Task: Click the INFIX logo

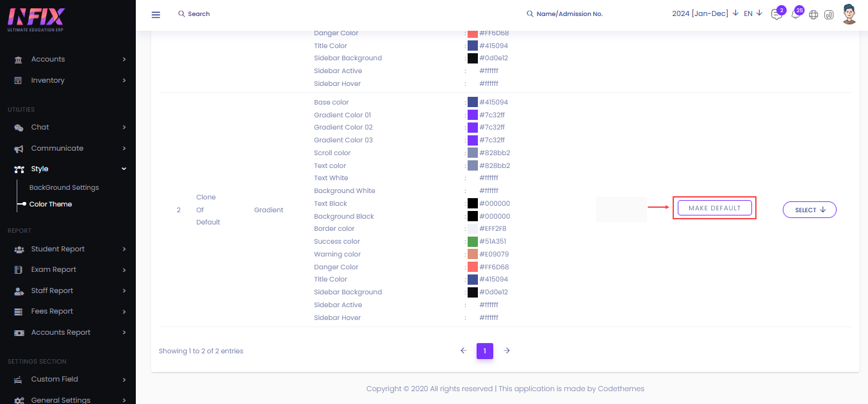Action: [36, 20]
